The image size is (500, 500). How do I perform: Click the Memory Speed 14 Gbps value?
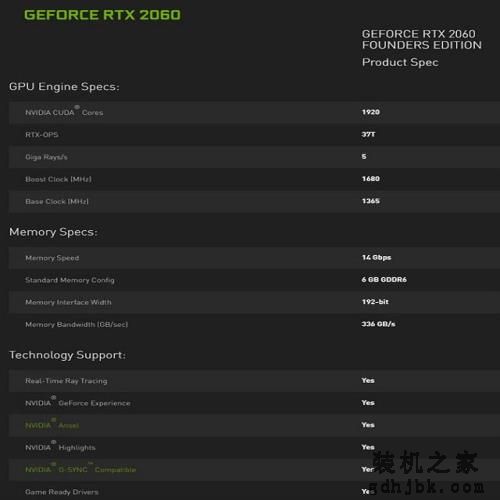[x=376, y=257]
